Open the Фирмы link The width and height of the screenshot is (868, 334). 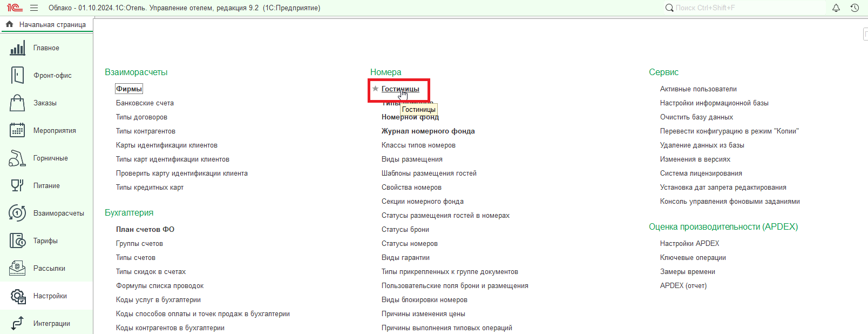tap(129, 89)
